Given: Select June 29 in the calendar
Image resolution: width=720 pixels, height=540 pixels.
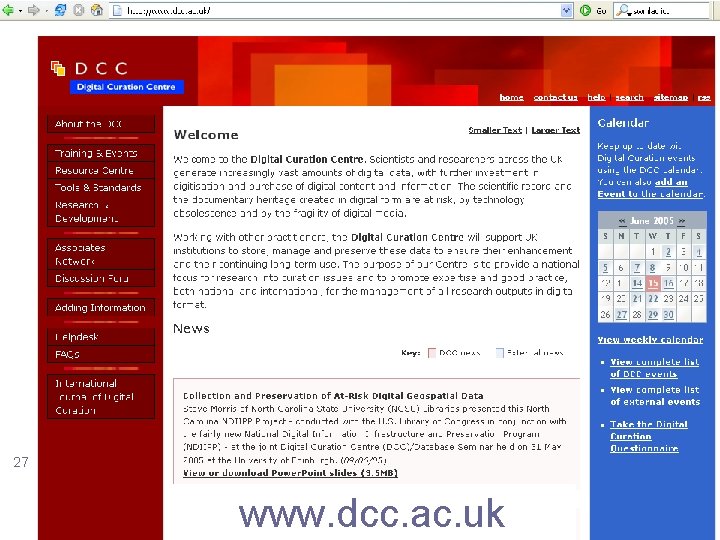Looking at the screenshot, I should 652,315.
